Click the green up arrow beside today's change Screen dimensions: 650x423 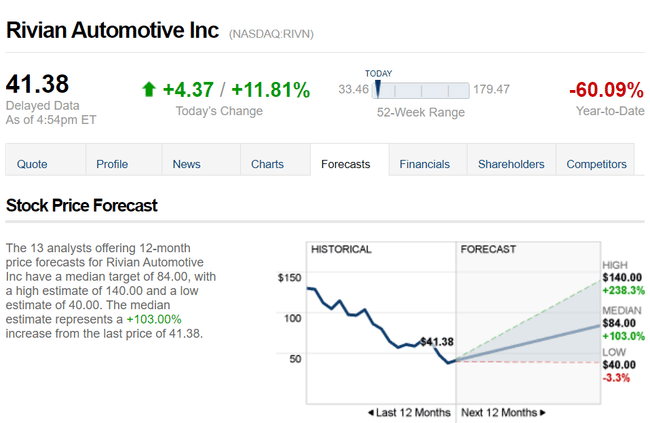point(149,90)
